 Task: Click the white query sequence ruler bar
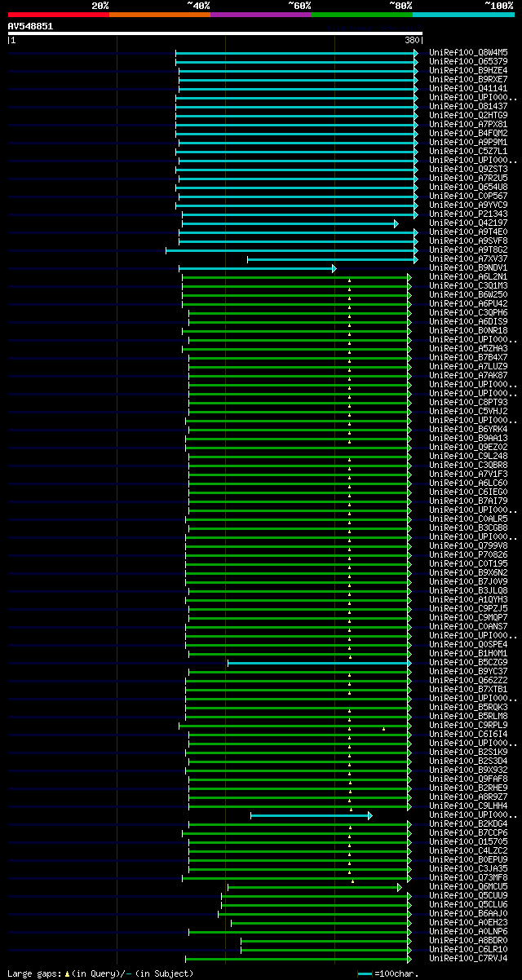[x=215, y=33]
